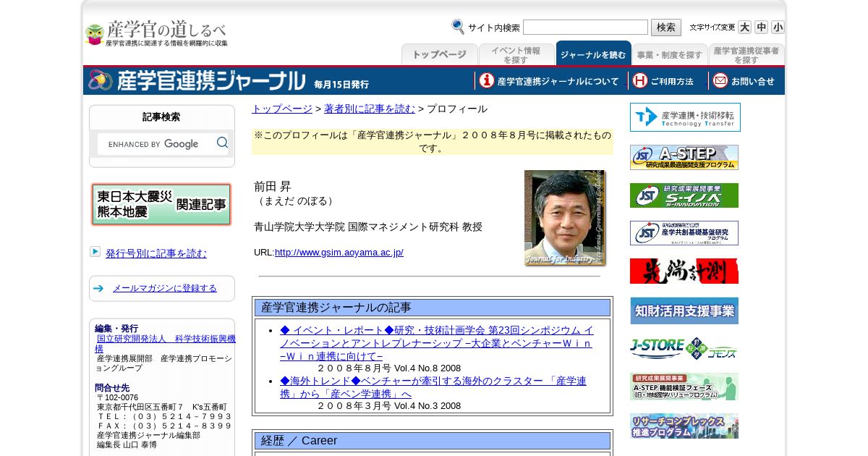Click the 経歴 / Career section heading
Viewport: 868px width, 456px height.
(x=433, y=441)
